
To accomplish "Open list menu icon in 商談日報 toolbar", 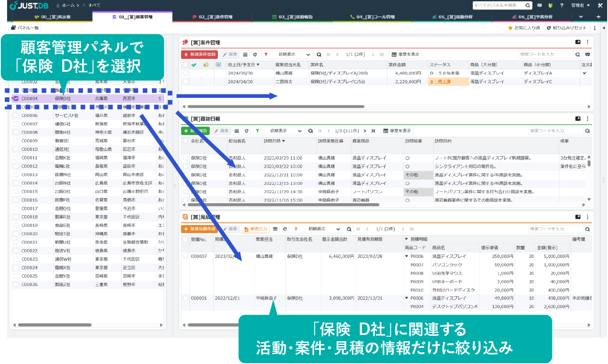I will (x=237, y=131).
